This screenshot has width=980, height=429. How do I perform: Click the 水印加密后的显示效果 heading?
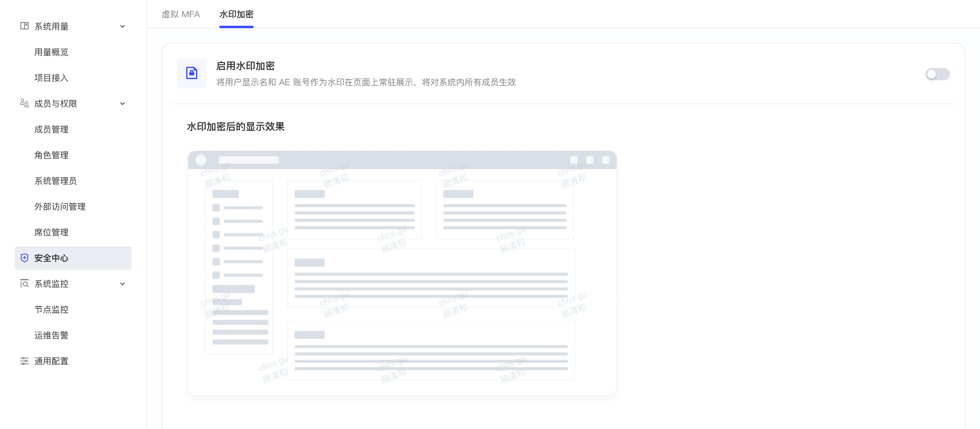(x=236, y=126)
